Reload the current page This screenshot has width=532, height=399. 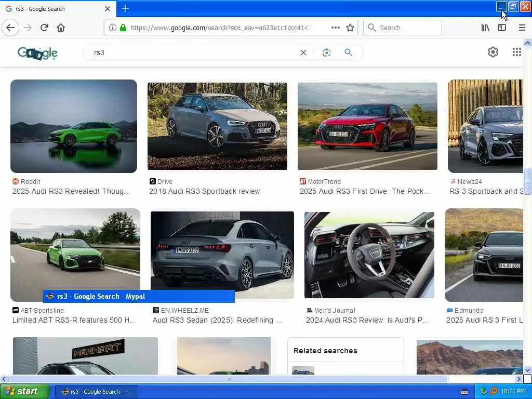[45, 28]
